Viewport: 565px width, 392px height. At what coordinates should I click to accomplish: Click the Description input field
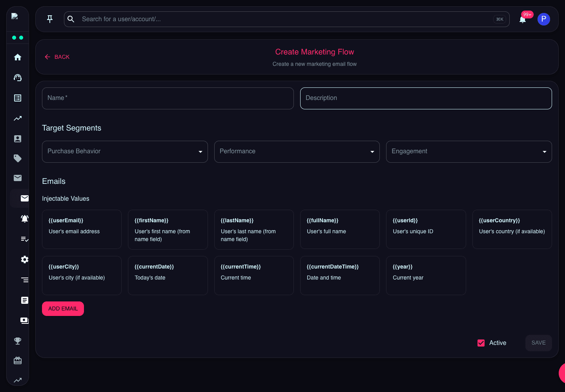click(x=426, y=98)
